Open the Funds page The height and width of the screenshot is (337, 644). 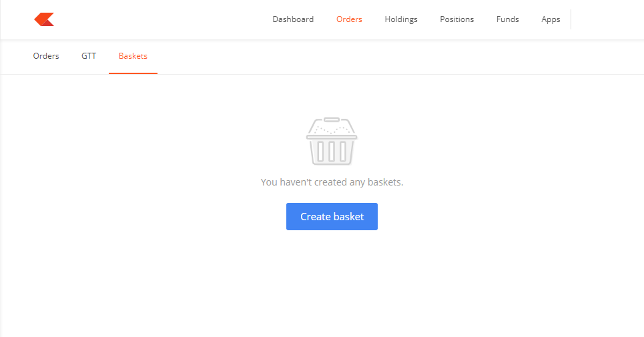pyautogui.click(x=507, y=19)
